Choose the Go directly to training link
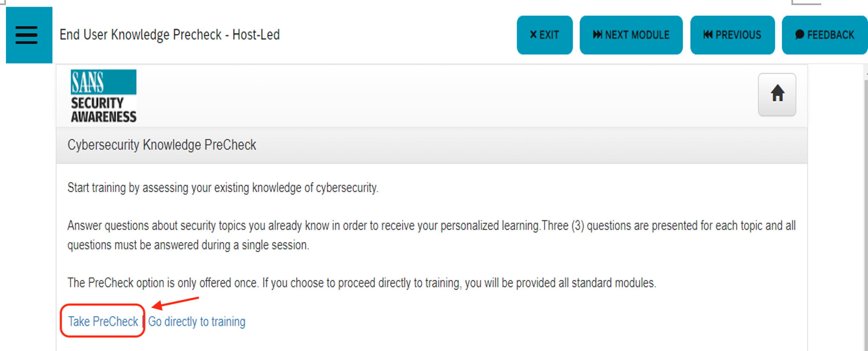This screenshot has width=868, height=351. coord(197,321)
